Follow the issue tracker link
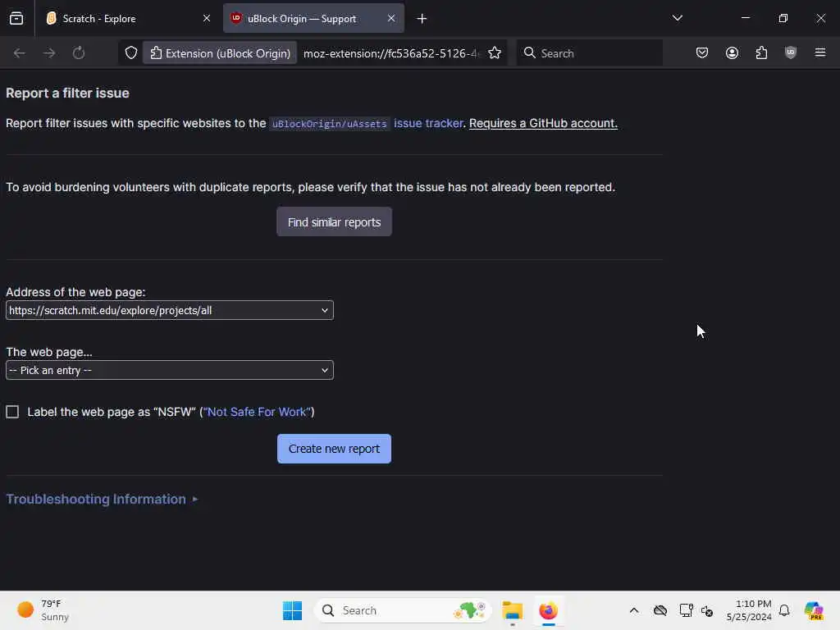 coord(428,123)
